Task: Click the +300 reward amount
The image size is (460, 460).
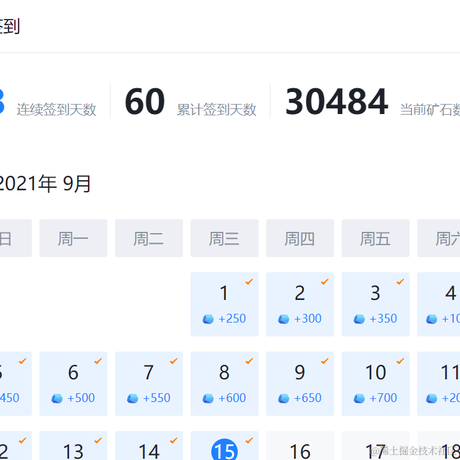Action: [x=308, y=319]
